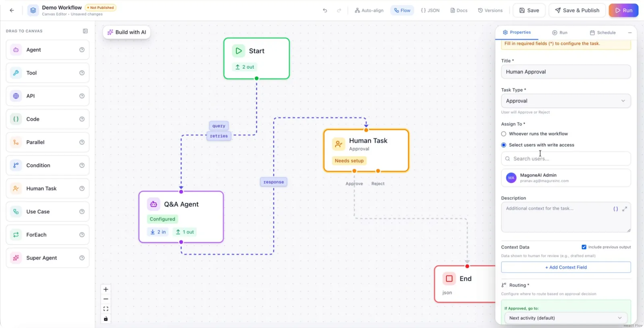
Task: Click the Description text area
Action: [566, 217]
